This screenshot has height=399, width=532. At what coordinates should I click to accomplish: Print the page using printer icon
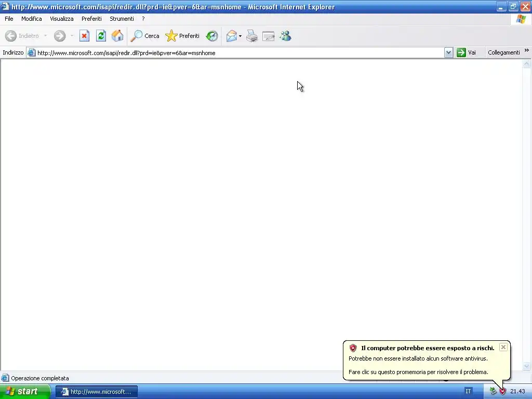pos(252,36)
